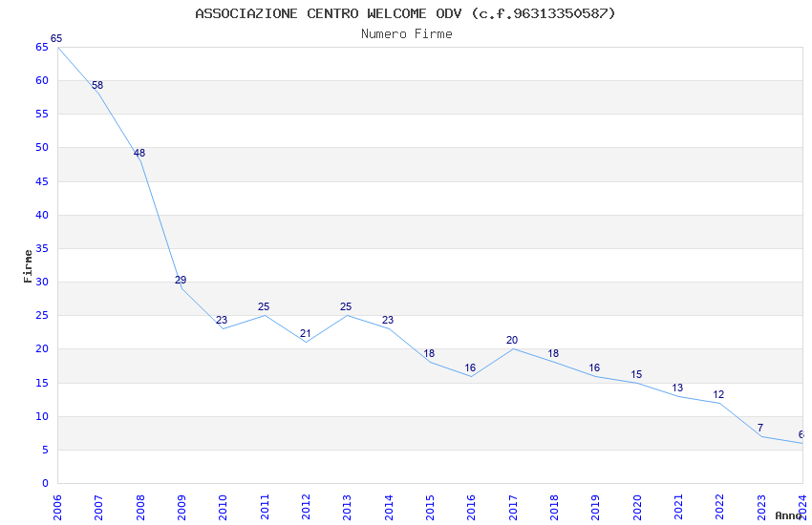The width and height of the screenshot is (812, 525).
Task: Click the 30 tick on y-axis
Action: pos(42,282)
